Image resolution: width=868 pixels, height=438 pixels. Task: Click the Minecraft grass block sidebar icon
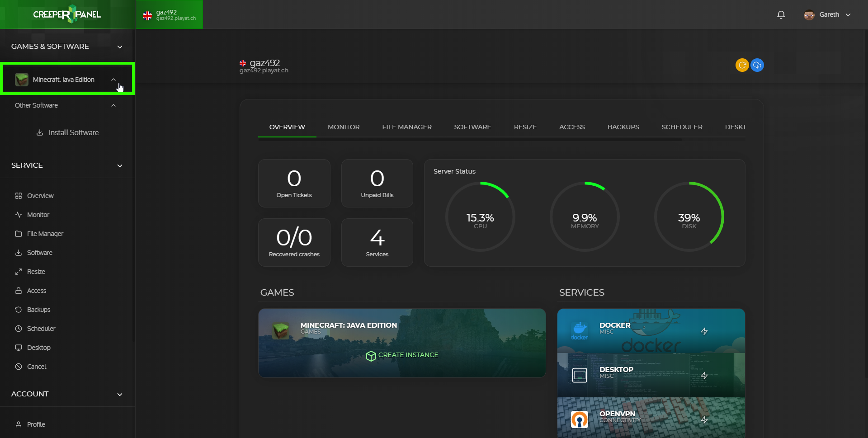point(22,80)
